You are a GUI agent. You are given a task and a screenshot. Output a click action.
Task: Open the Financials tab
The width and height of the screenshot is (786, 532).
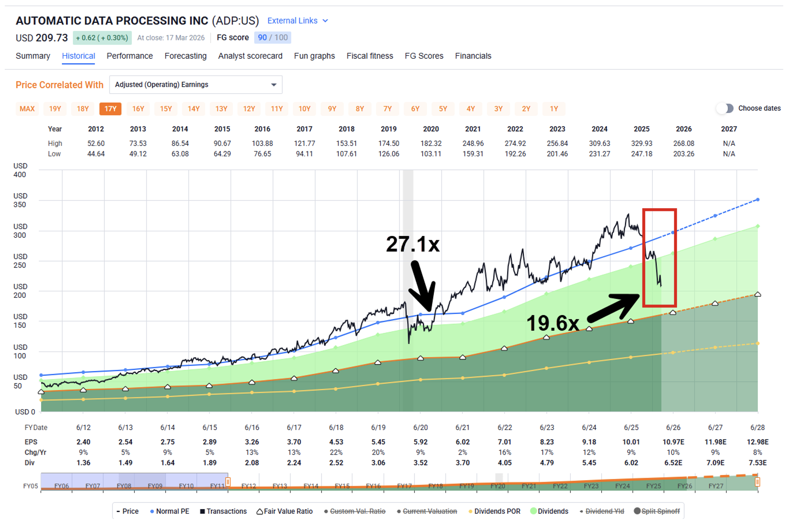[473, 56]
